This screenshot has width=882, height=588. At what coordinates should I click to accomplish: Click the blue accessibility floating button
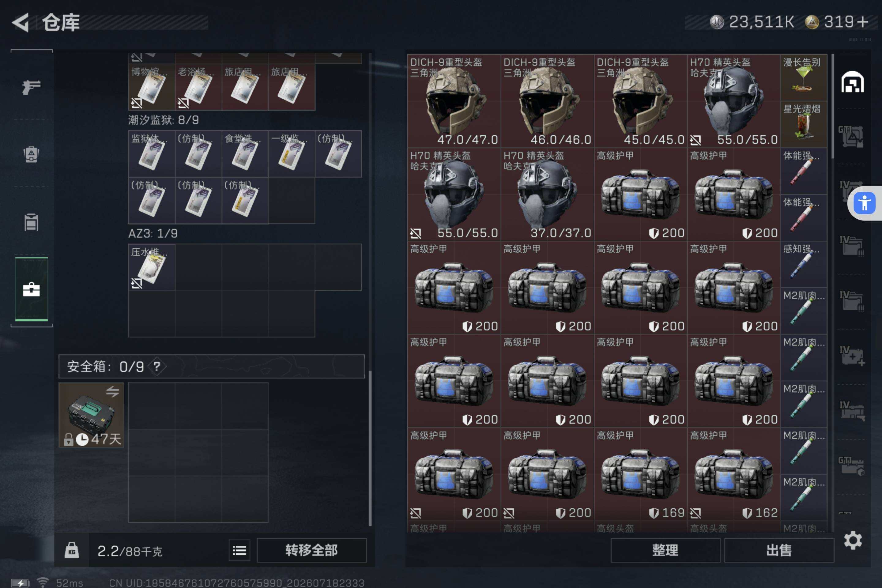coord(864,203)
